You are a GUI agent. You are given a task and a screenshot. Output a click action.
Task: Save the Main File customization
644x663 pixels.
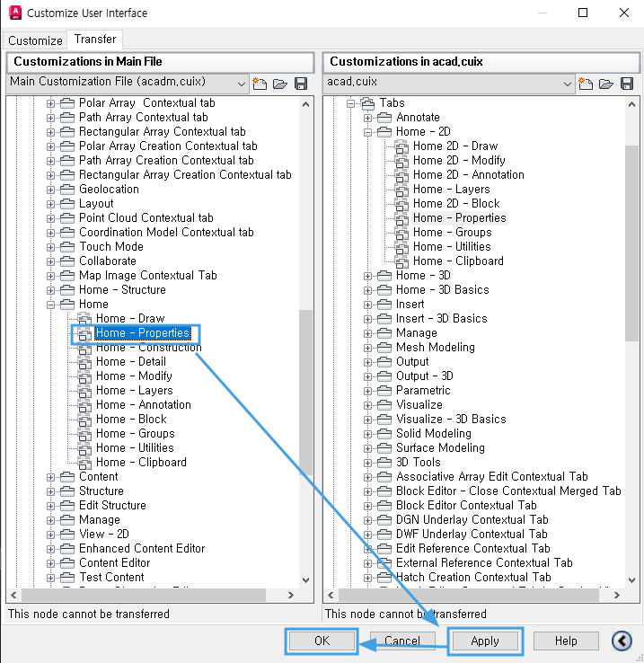click(301, 84)
